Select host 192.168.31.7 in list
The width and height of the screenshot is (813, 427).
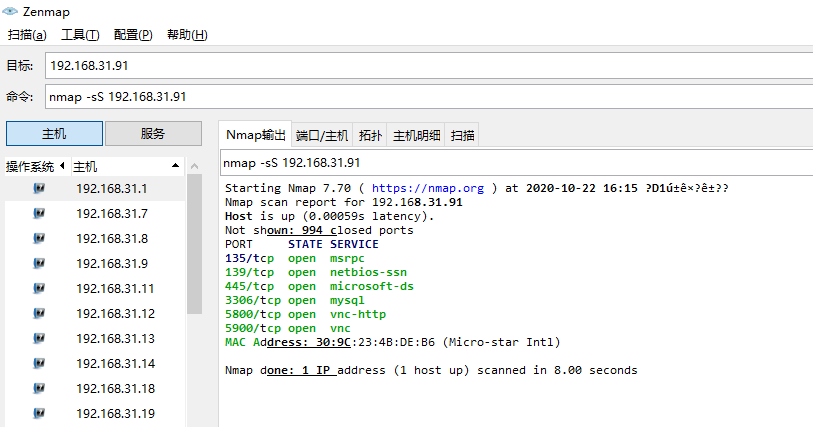[111, 213]
